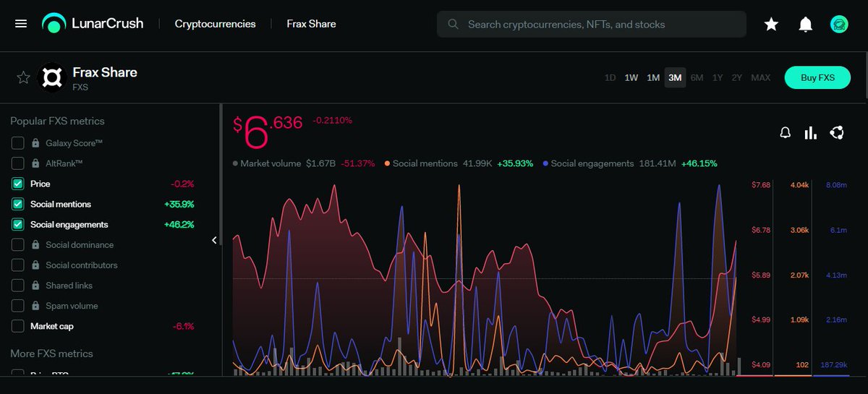The height and width of the screenshot is (394, 868).
Task: Click the +35.93% mentions change
Action: [x=514, y=163]
